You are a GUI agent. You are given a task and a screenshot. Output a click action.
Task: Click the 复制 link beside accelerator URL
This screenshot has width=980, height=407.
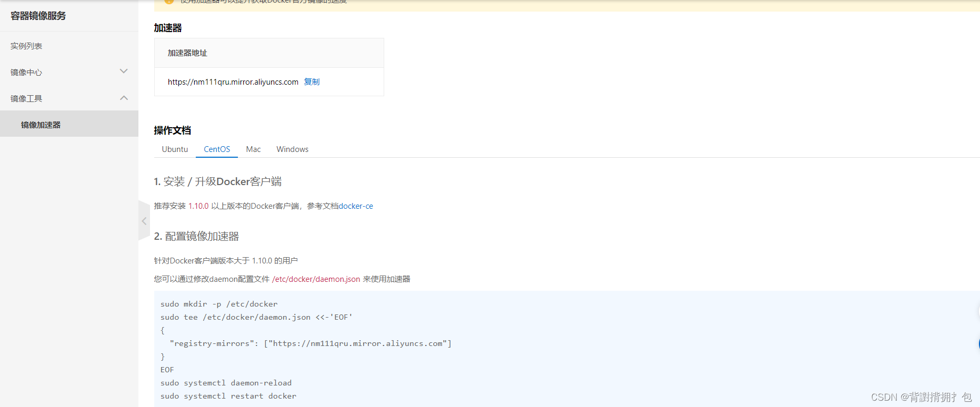click(312, 82)
